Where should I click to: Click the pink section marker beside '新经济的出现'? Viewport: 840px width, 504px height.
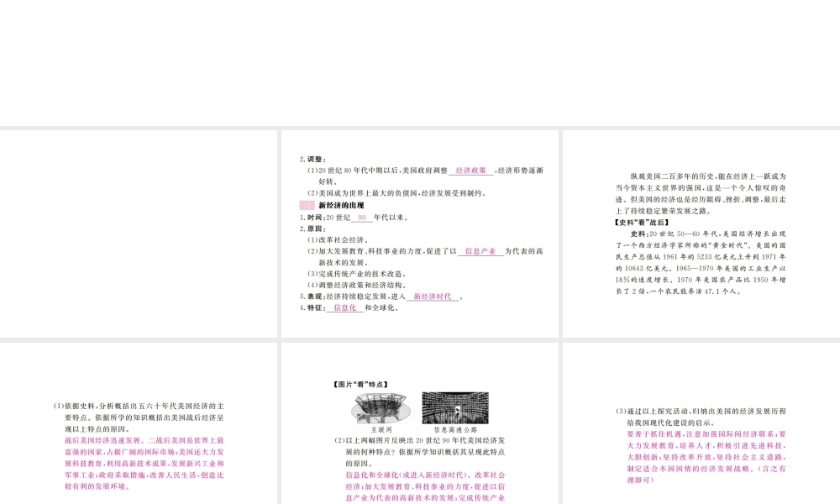pyautogui.click(x=307, y=205)
